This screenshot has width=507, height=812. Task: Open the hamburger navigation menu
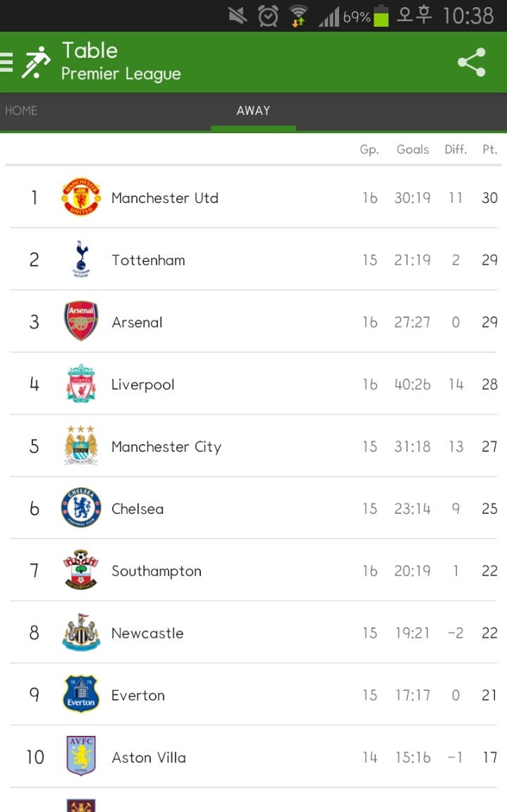[6, 62]
